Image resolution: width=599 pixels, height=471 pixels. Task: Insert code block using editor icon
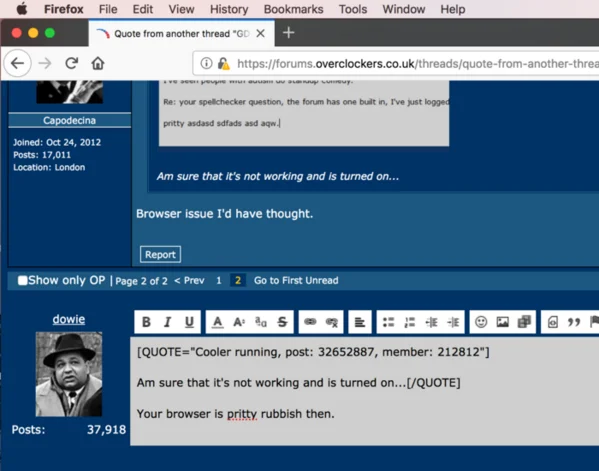552,322
